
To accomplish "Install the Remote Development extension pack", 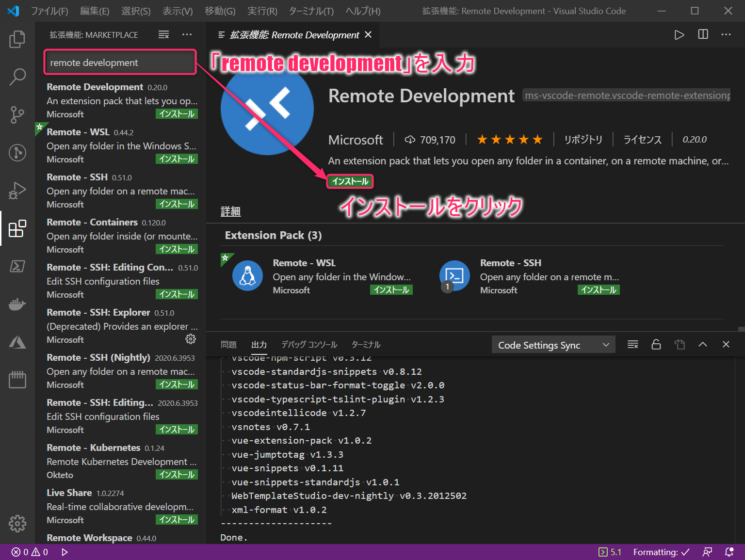I will point(350,181).
